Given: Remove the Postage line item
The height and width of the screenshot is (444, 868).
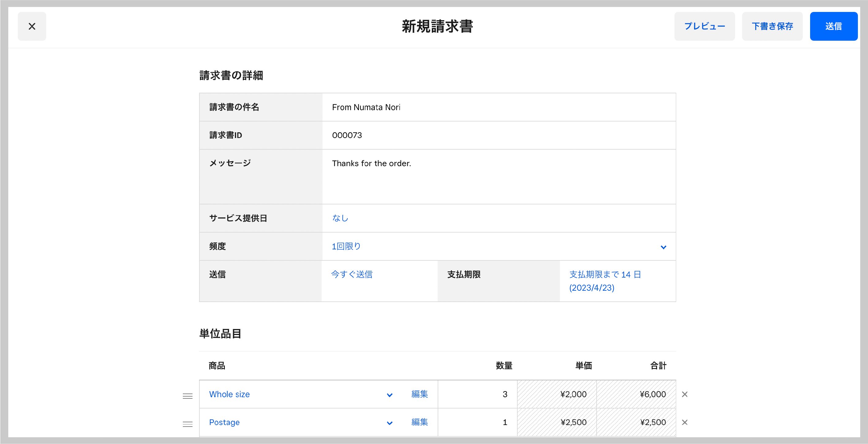Looking at the screenshot, I should 685,423.
